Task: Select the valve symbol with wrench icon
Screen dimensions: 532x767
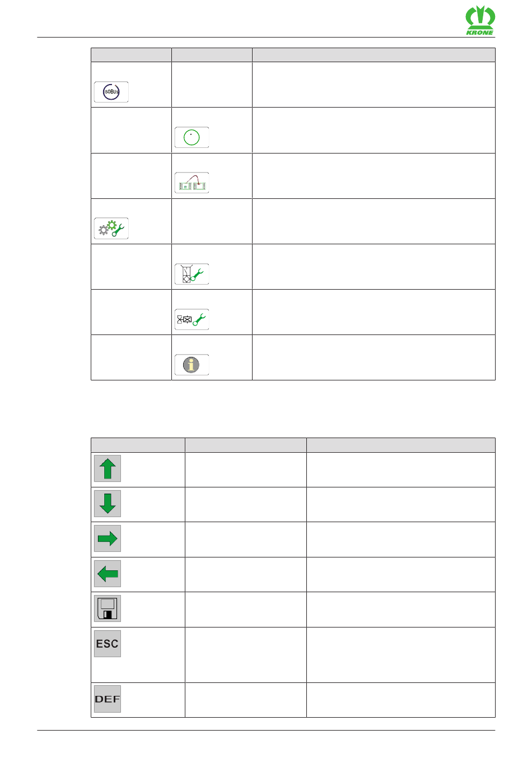Action: pos(192,319)
